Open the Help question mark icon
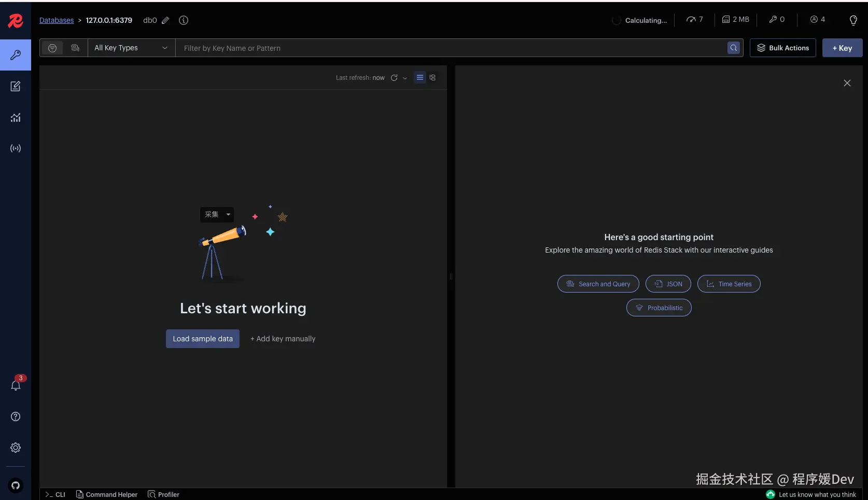868x500 pixels. tap(16, 416)
